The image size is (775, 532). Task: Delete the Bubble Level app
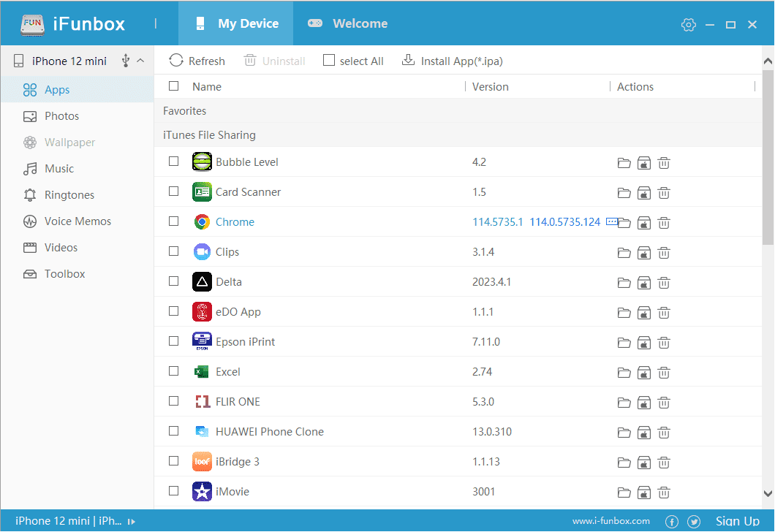(x=664, y=163)
